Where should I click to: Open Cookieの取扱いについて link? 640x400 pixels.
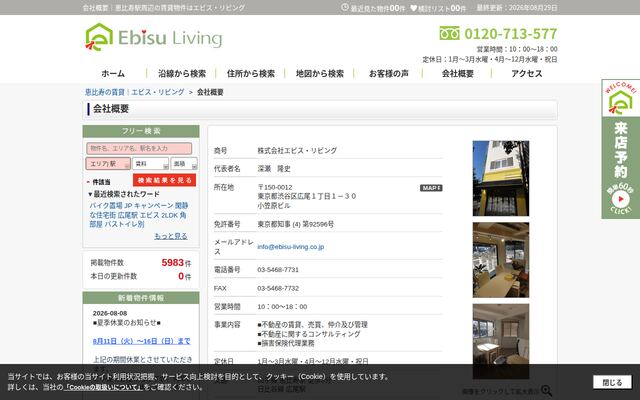pyautogui.click(x=104, y=387)
